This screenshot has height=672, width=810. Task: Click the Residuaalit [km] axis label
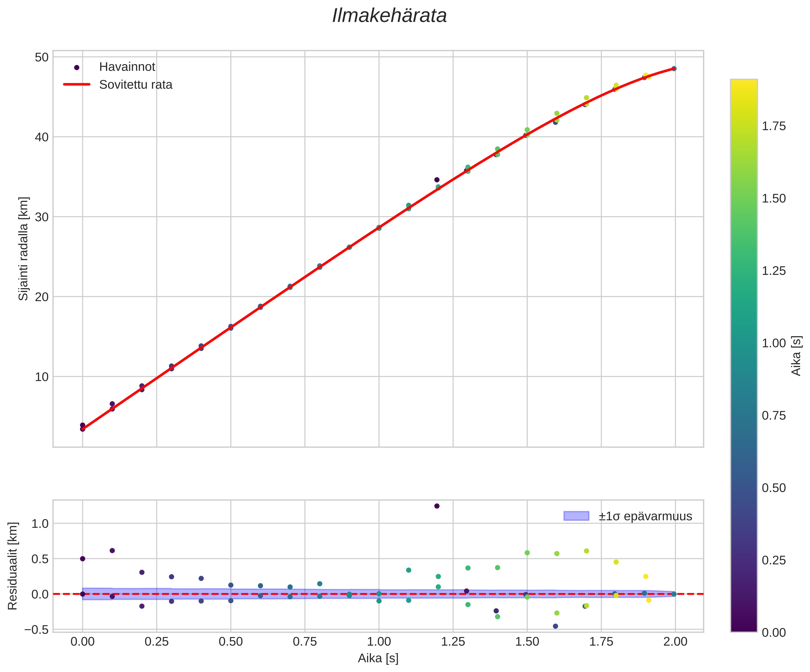point(13,566)
